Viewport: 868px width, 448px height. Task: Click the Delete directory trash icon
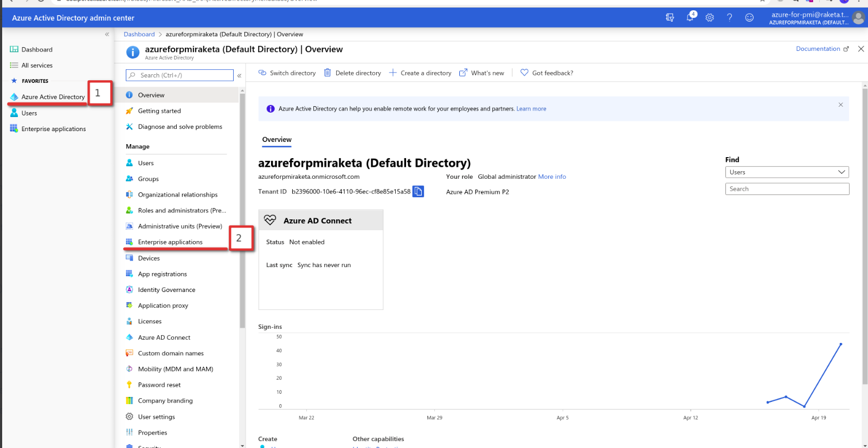[x=327, y=73]
